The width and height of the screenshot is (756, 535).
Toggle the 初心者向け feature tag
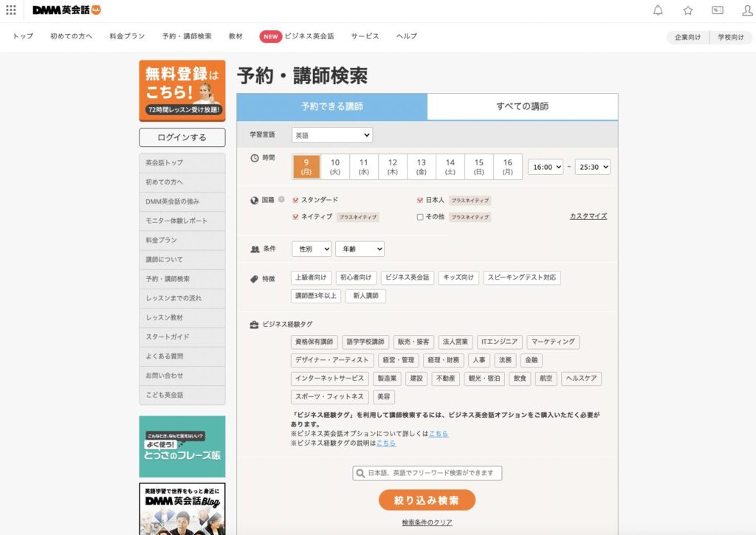[356, 277]
